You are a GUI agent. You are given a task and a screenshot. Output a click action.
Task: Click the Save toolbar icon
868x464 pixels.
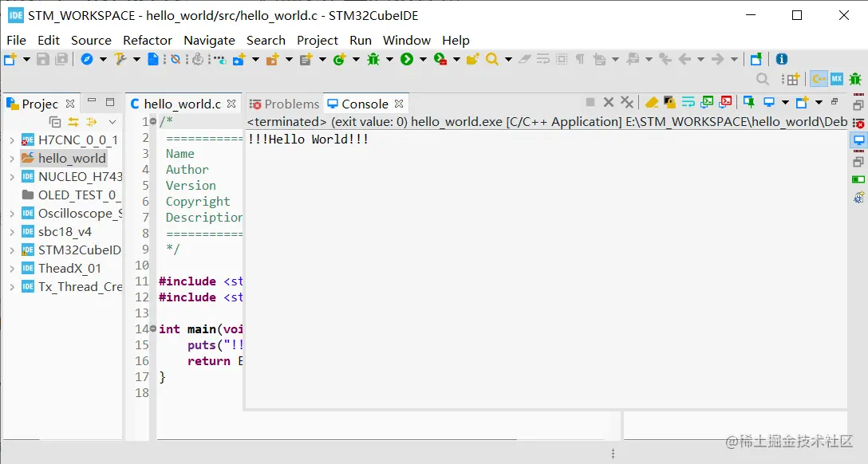coord(42,59)
